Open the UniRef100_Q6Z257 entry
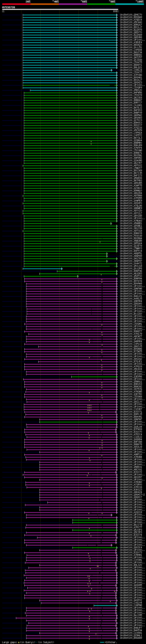The width and height of the screenshot is (146, 644). coord(131,58)
